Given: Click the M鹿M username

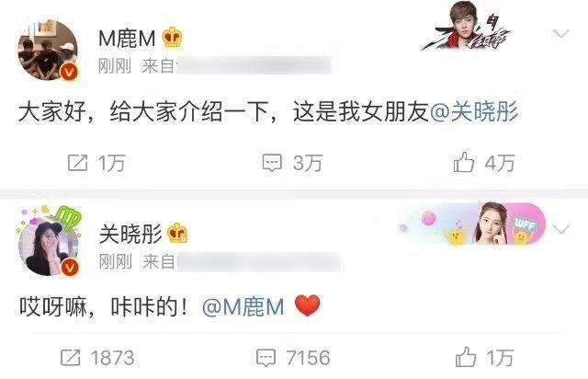Looking at the screenshot, I should point(127,39).
